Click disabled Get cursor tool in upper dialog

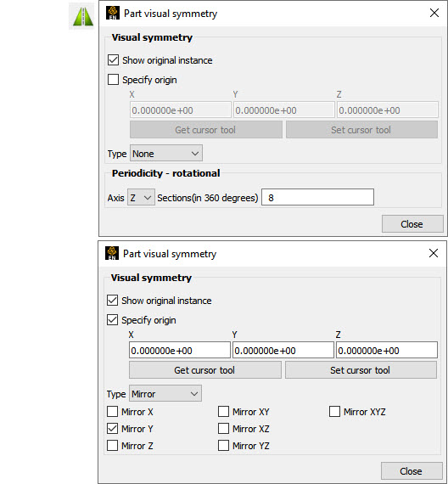click(x=206, y=130)
